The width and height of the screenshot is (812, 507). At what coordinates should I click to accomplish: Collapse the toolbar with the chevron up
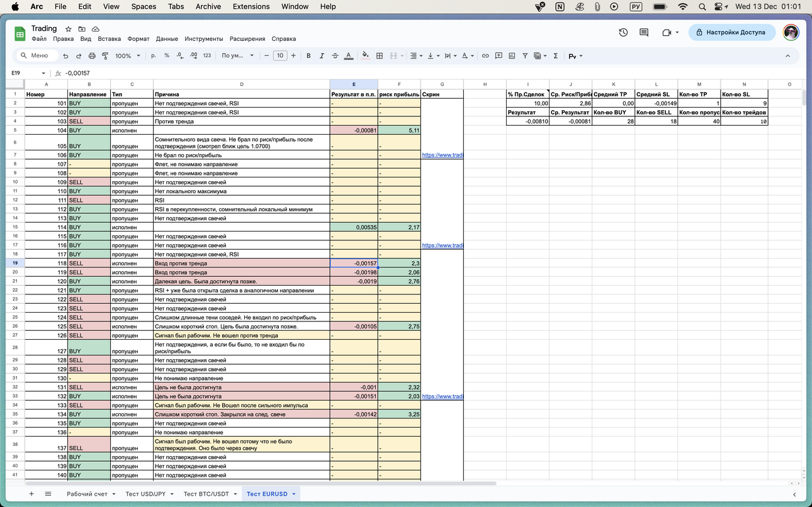tap(787, 56)
